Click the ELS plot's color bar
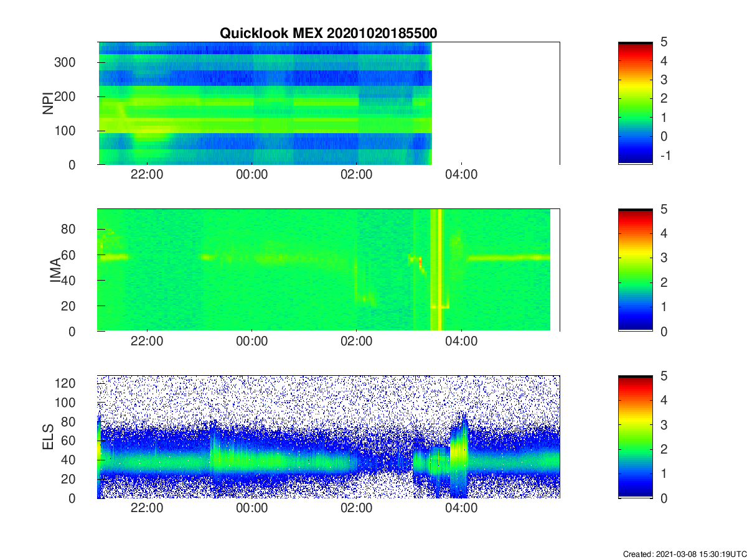This screenshot has width=747, height=560. point(635,437)
